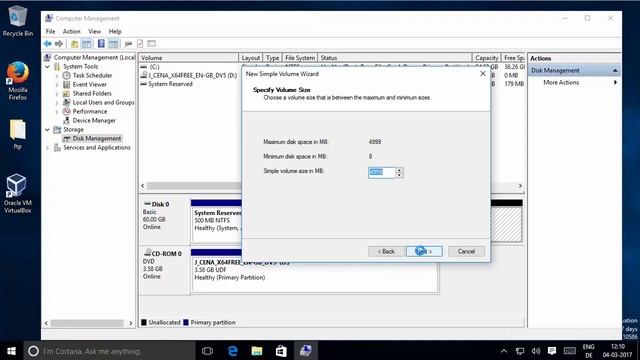Open the Windows Start menu
The height and width of the screenshot is (360, 640).
click(x=11, y=351)
